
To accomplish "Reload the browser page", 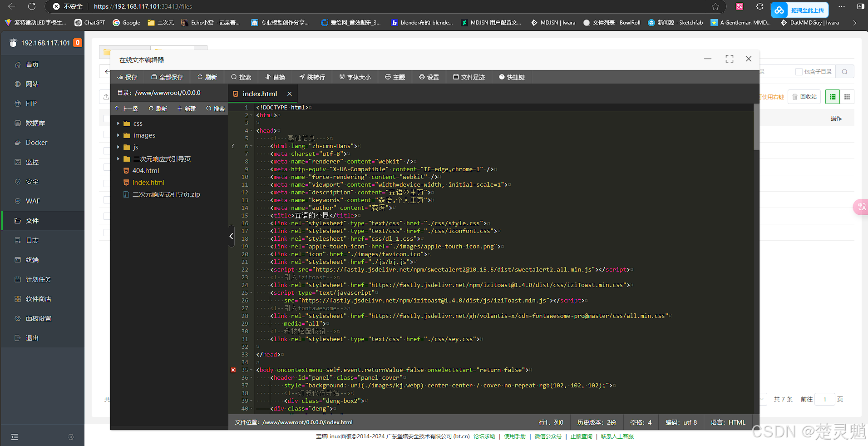I will pos(32,6).
